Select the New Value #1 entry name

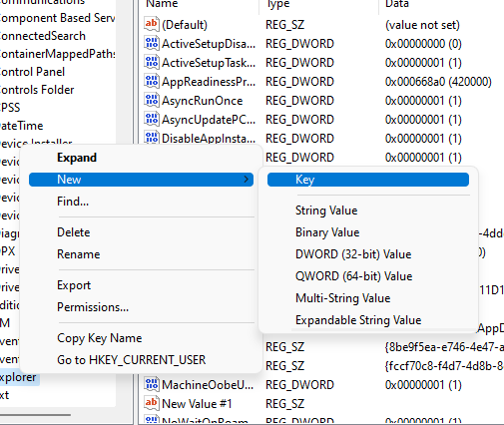coord(197,404)
